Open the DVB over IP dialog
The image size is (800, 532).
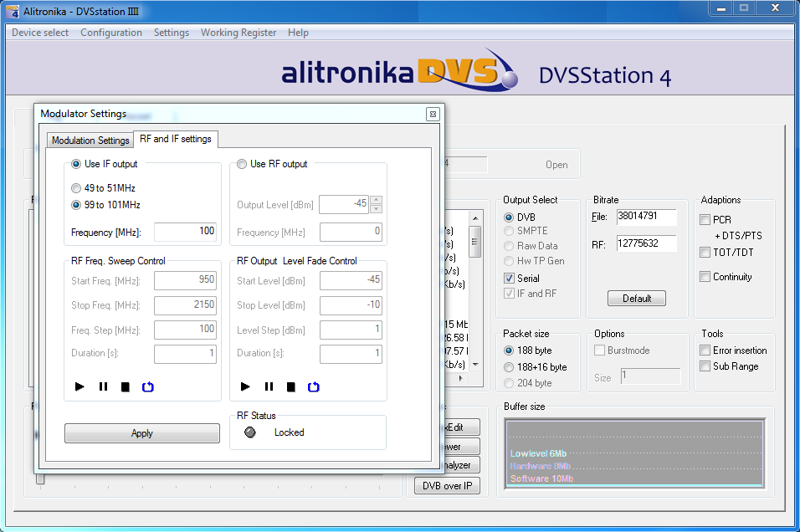[447, 486]
